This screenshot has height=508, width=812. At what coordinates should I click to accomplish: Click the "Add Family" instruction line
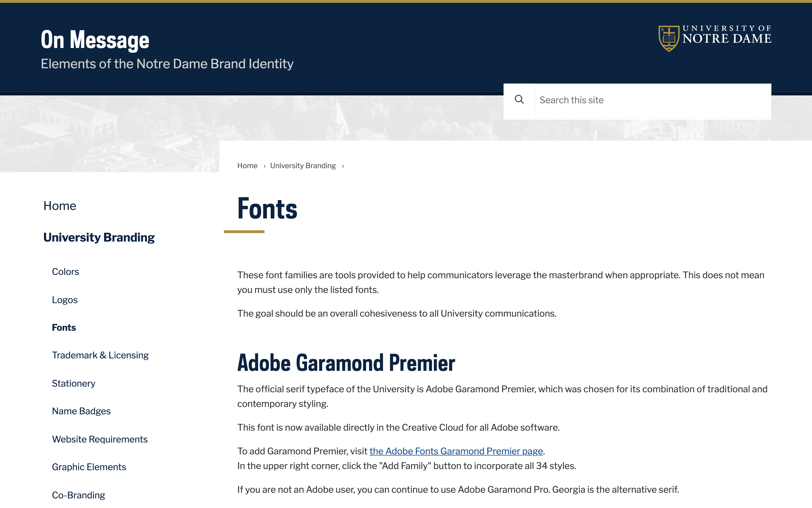click(407, 466)
